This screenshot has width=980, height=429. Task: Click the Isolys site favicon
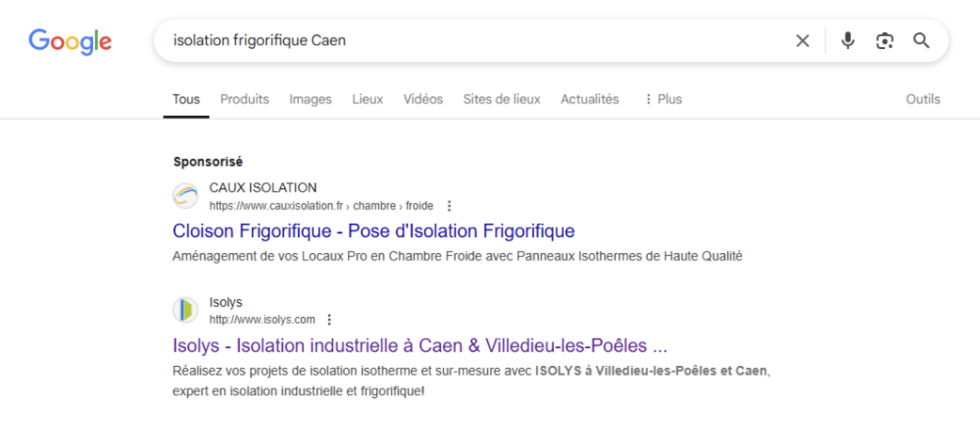click(x=185, y=310)
